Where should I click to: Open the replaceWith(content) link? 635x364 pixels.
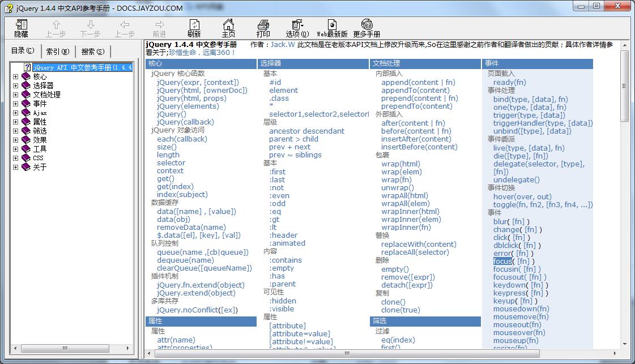[419, 245]
